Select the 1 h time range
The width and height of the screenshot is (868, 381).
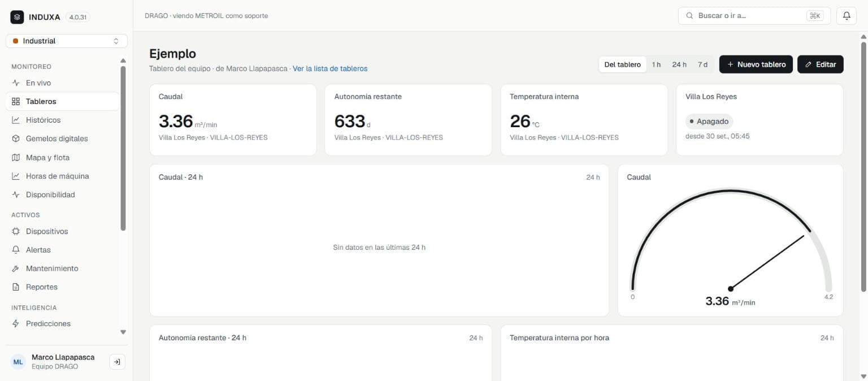[656, 64]
